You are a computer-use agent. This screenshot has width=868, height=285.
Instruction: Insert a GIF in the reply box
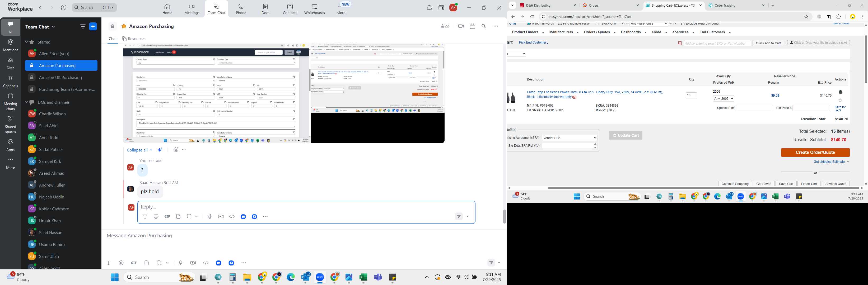[167, 217]
